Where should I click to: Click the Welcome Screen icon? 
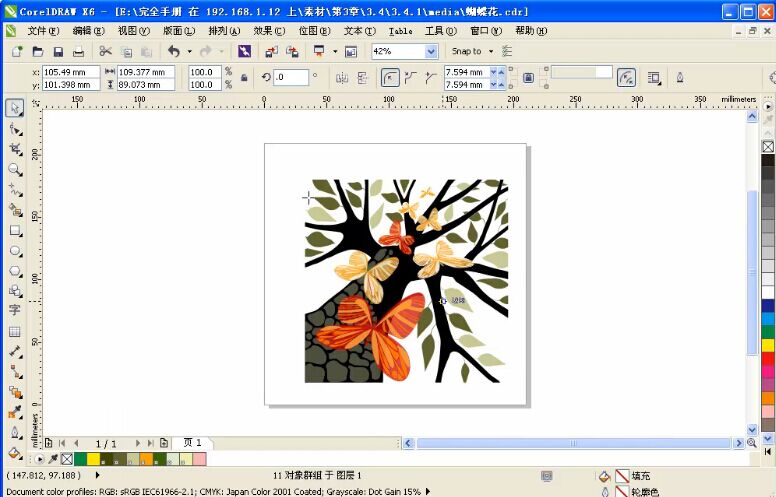point(351,51)
